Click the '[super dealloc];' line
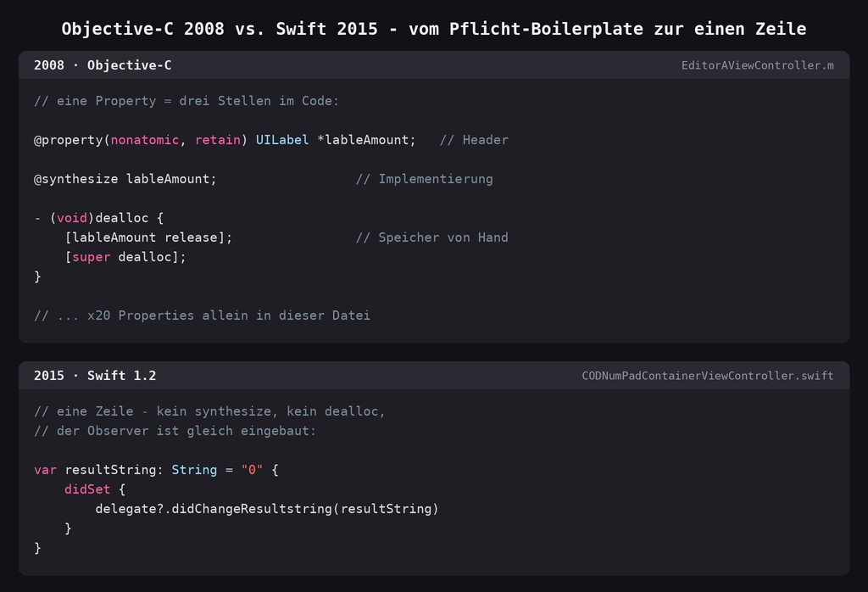This screenshot has width=868, height=592. click(125, 257)
